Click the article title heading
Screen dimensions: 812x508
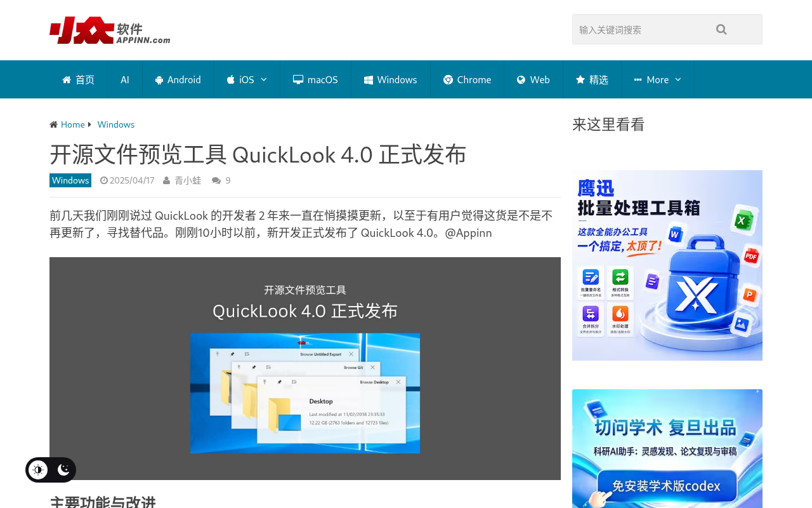[x=258, y=154]
